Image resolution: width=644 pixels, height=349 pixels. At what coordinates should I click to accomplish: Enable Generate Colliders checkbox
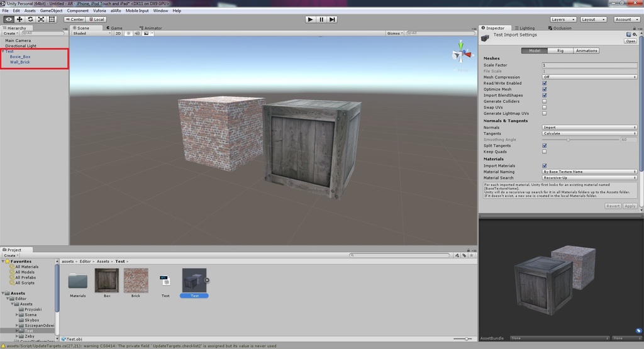point(544,101)
